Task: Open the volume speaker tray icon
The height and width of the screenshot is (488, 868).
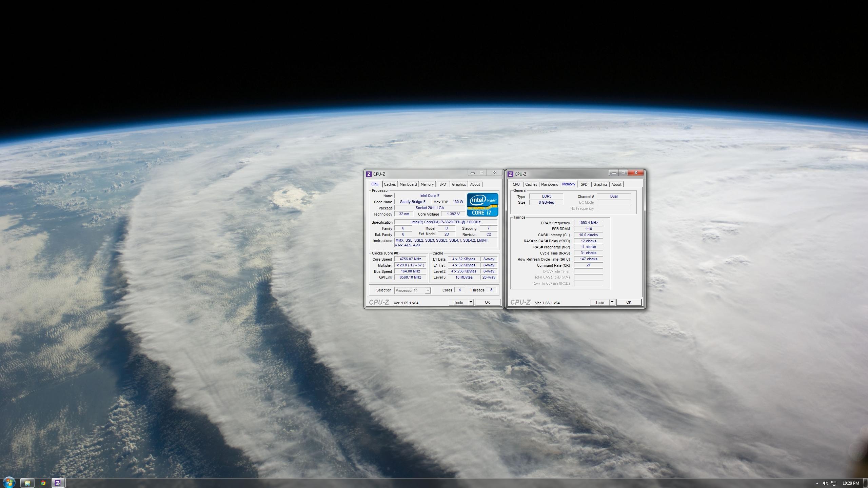Action: (825, 483)
